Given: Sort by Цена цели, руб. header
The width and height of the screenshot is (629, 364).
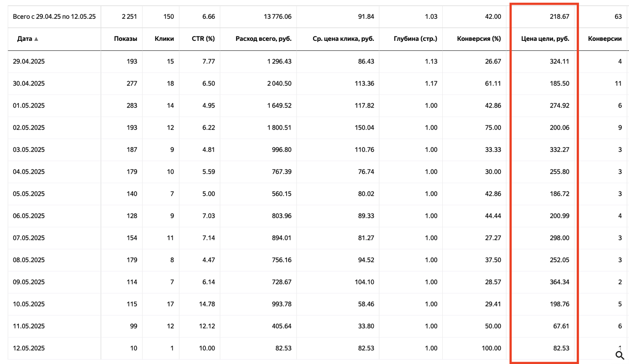Looking at the screenshot, I should click(545, 39).
